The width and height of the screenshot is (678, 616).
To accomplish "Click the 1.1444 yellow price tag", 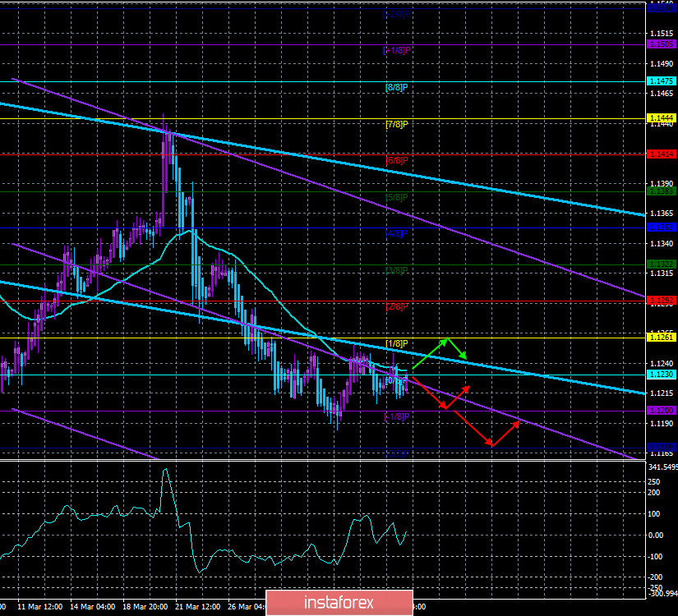I will point(661,118).
